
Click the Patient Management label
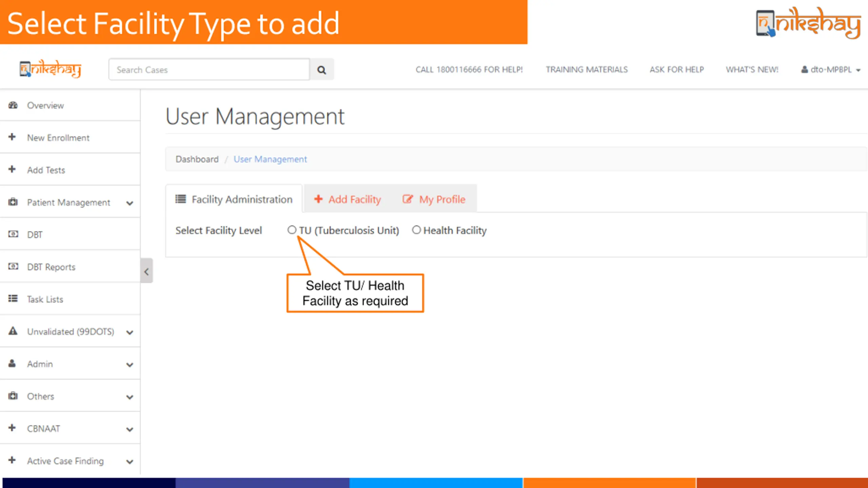coord(68,202)
